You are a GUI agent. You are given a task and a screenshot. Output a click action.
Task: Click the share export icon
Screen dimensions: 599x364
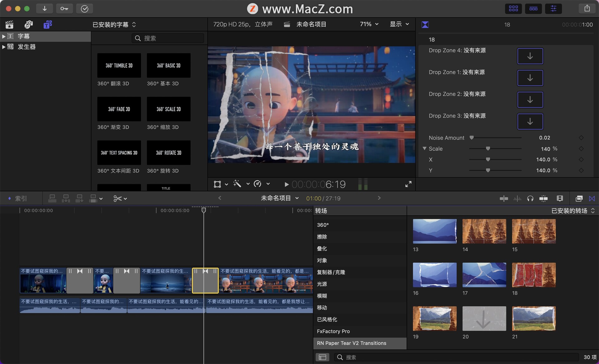587,8
